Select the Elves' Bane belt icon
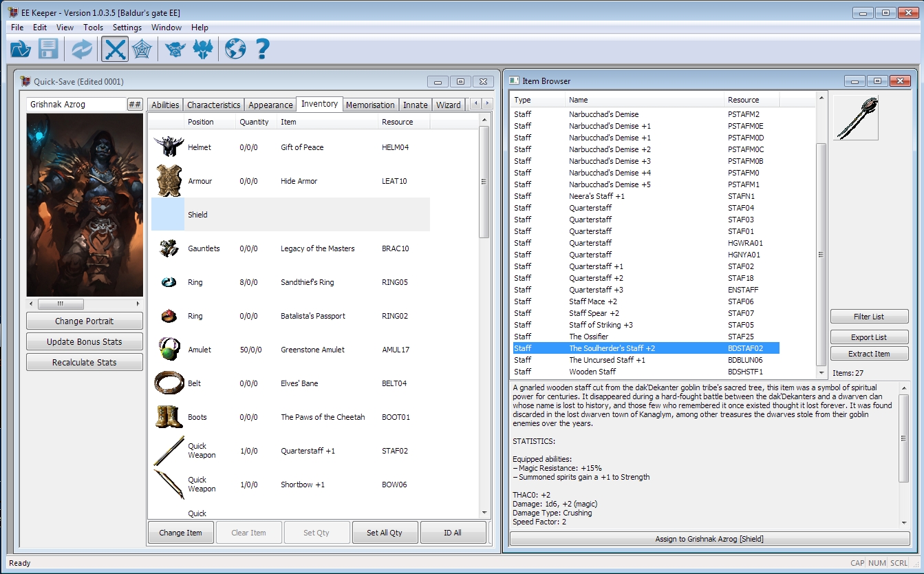Viewport: 924px width, 574px height. pyautogui.click(x=168, y=383)
